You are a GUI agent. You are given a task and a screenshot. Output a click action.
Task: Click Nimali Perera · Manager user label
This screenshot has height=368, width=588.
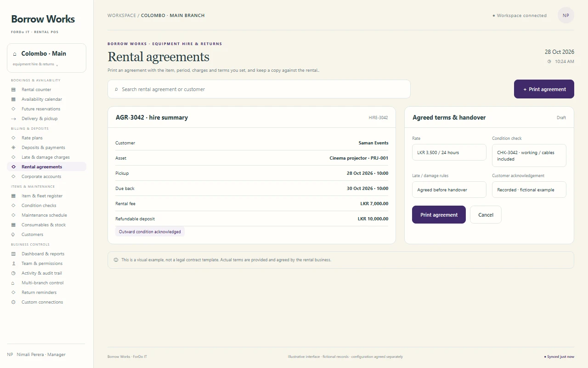coord(41,355)
